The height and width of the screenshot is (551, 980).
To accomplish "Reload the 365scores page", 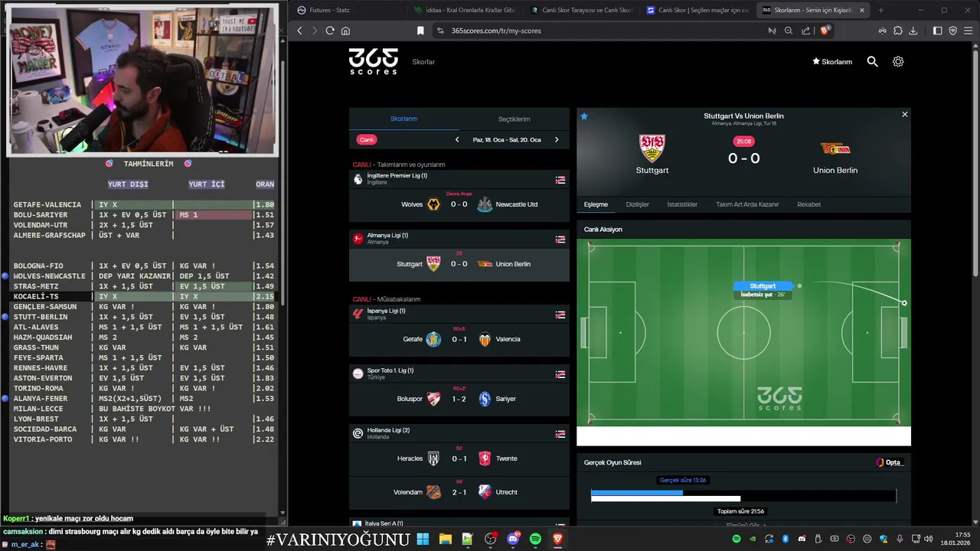I will pos(330,31).
